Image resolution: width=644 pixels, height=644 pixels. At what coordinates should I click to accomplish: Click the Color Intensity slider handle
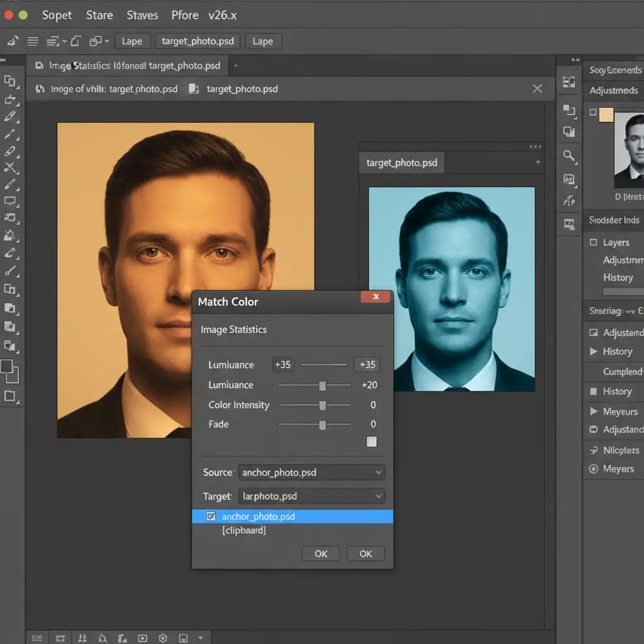pos(323,406)
